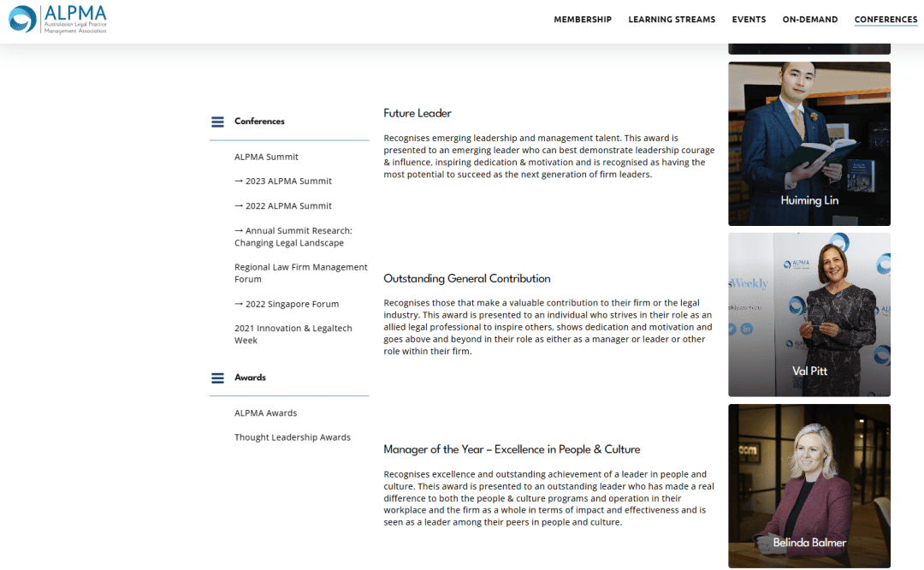Go to the Events menu item
This screenshot has width=924, height=570.
tap(749, 20)
